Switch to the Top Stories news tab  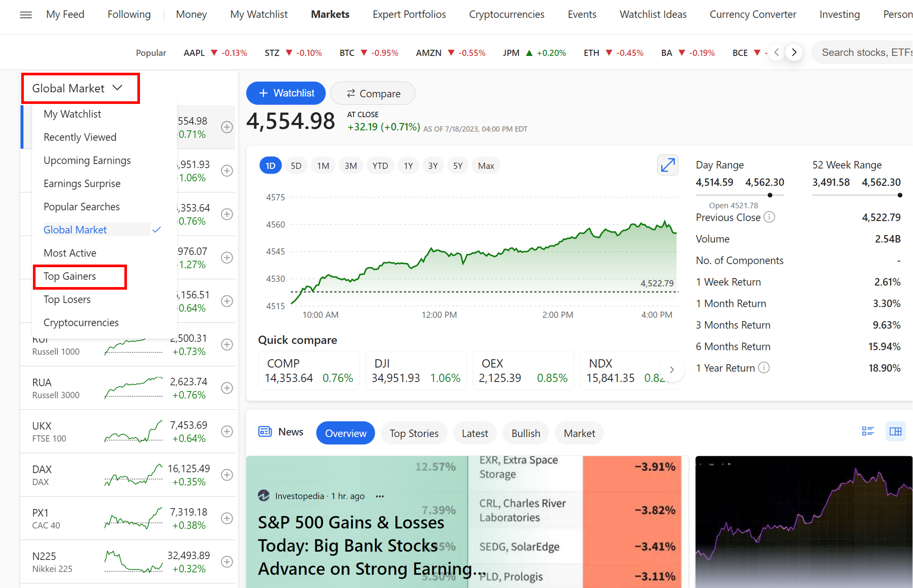pos(414,433)
